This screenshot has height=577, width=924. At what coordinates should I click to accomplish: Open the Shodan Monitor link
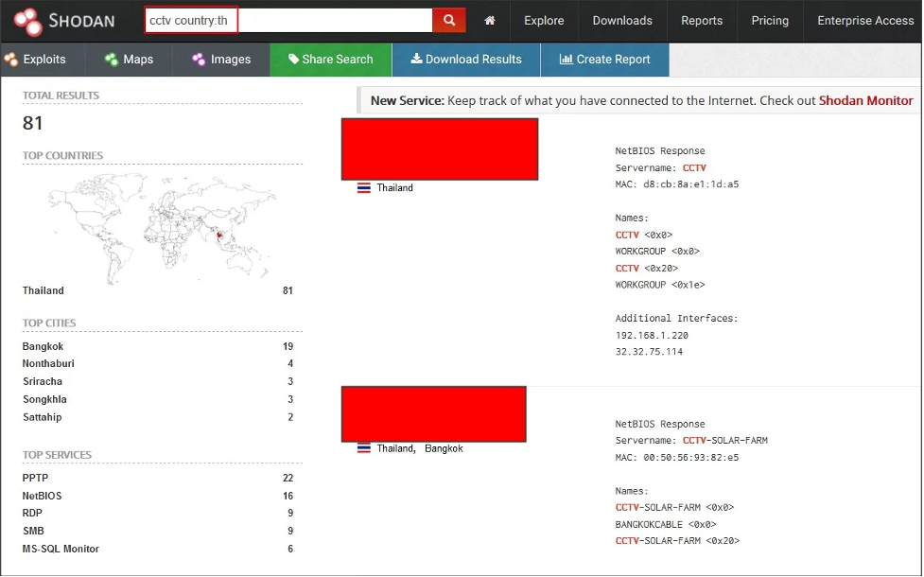click(x=865, y=101)
